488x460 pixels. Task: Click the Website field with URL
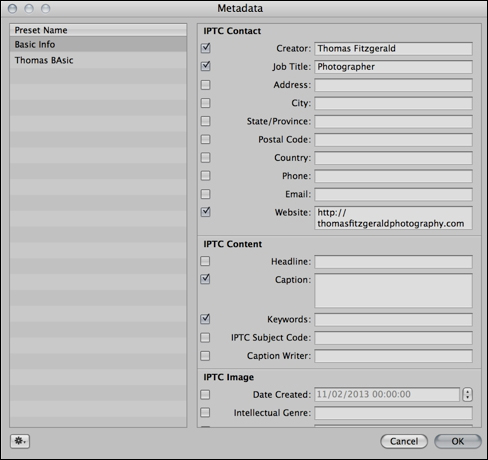pos(393,218)
